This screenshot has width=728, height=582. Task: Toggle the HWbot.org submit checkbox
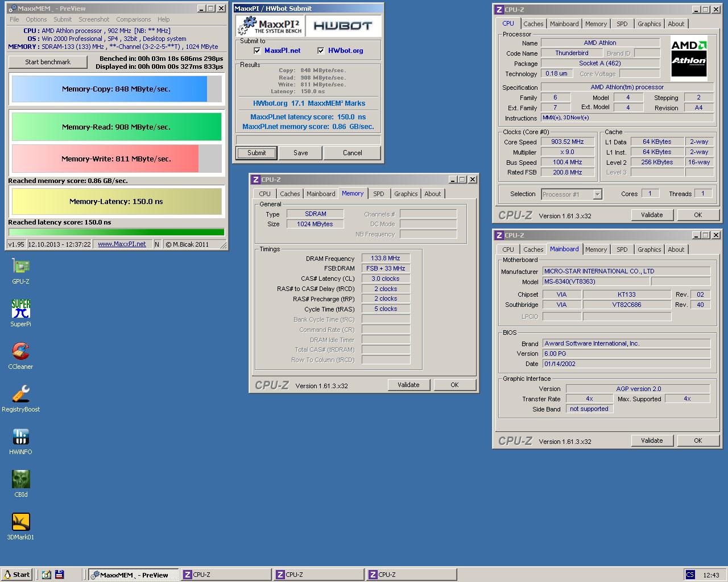(x=321, y=51)
